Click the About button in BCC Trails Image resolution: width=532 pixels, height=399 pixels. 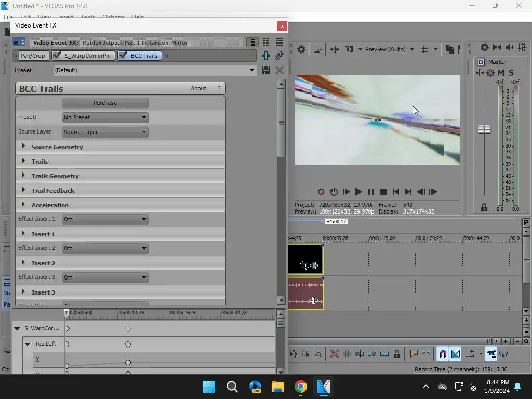point(198,88)
